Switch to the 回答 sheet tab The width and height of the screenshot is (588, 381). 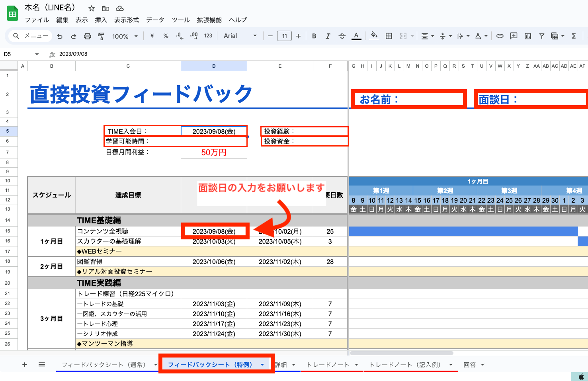[x=469, y=364]
